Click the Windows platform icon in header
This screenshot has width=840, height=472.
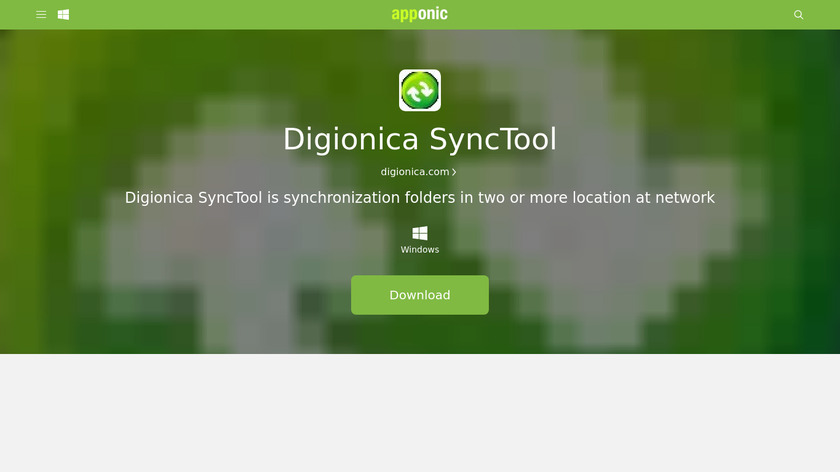pos(63,14)
